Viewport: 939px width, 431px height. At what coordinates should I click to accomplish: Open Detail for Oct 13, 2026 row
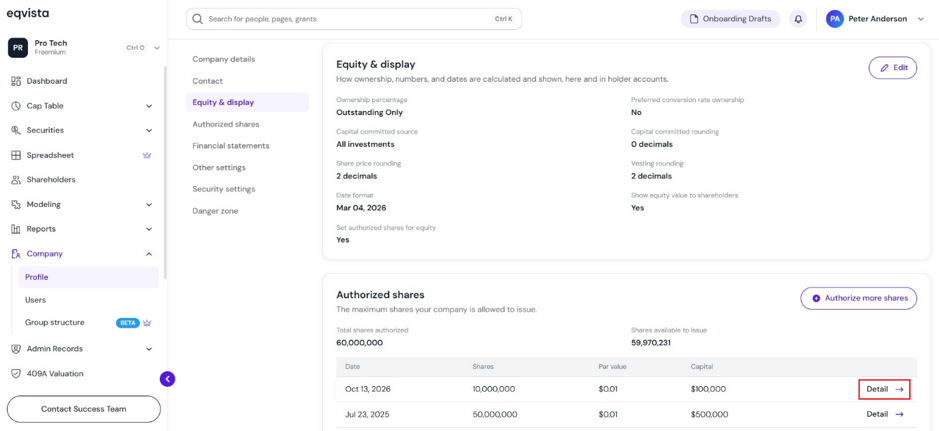coord(885,389)
